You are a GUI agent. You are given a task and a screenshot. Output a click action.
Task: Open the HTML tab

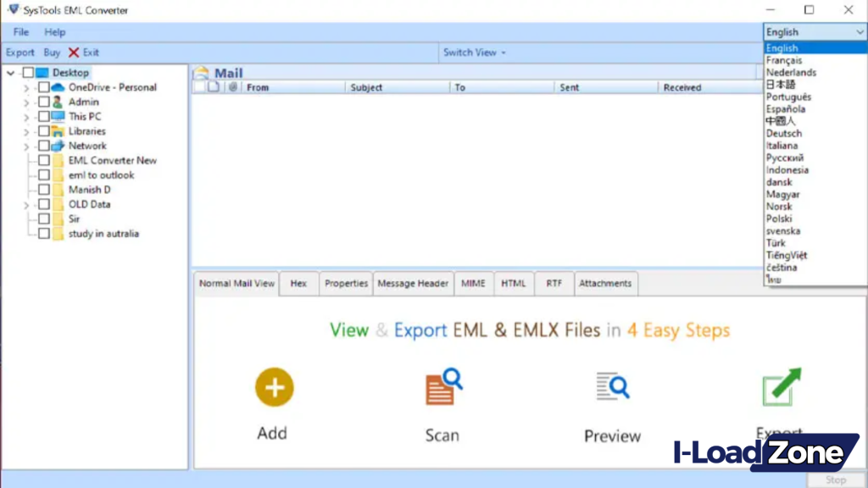click(514, 283)
